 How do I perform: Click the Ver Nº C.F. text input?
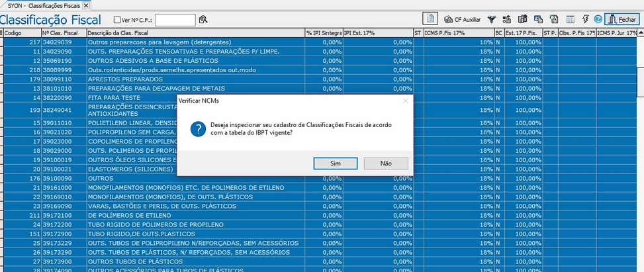[x=175, y=20]
